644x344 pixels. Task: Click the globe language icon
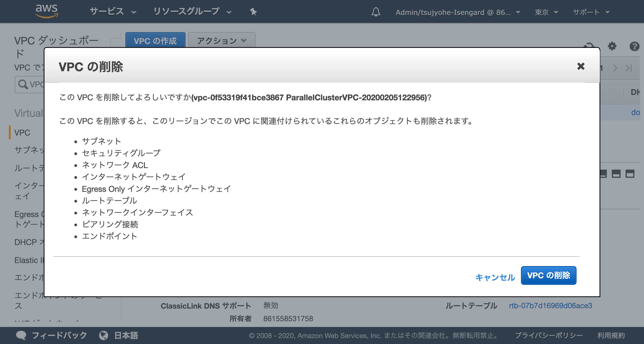pyautogui.click(x=103, y=335)
